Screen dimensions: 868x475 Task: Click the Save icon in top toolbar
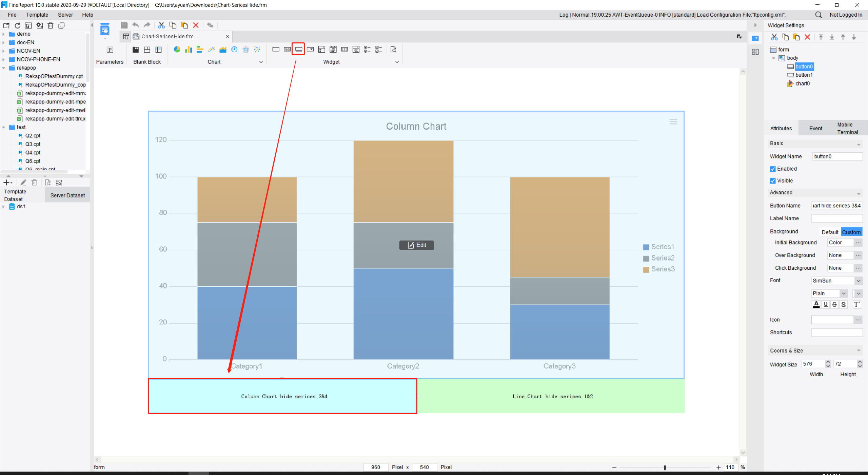click(x=124, y=25)
